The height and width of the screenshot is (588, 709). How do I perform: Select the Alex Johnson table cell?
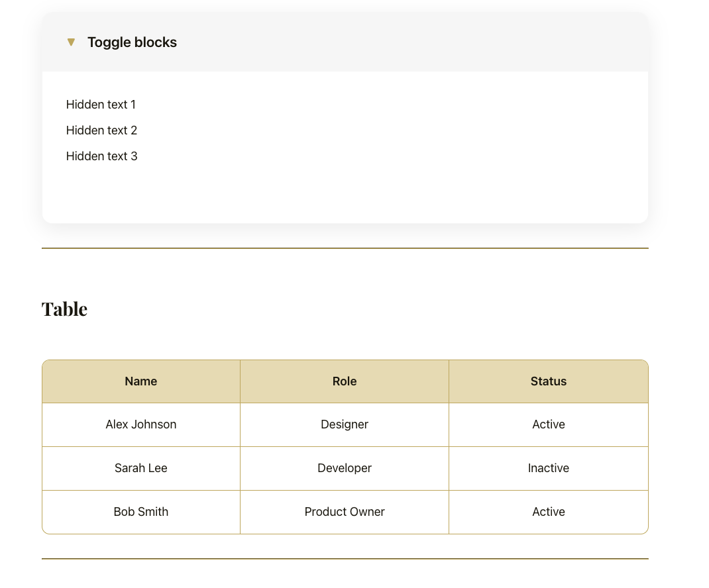[x=140, y=424]
